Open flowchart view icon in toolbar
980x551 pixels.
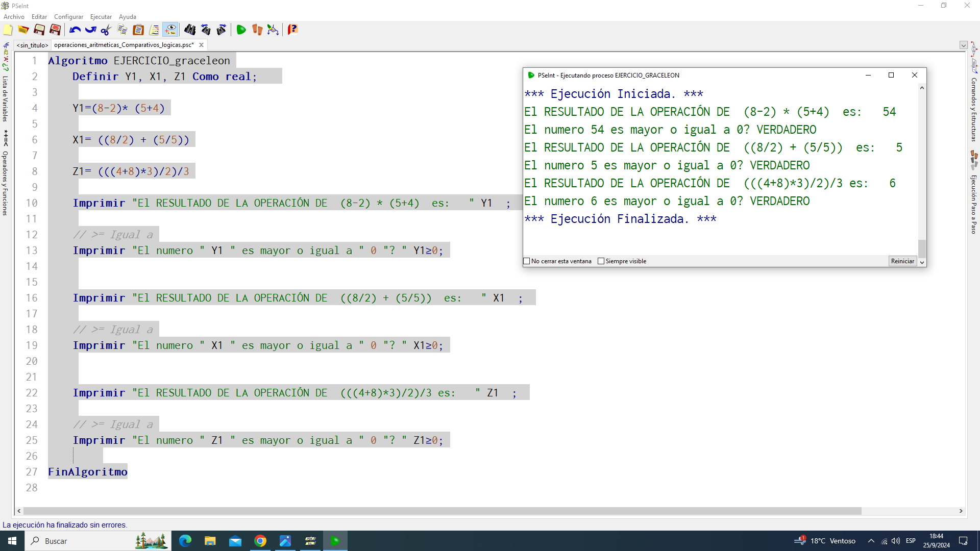tap(273, 30)
